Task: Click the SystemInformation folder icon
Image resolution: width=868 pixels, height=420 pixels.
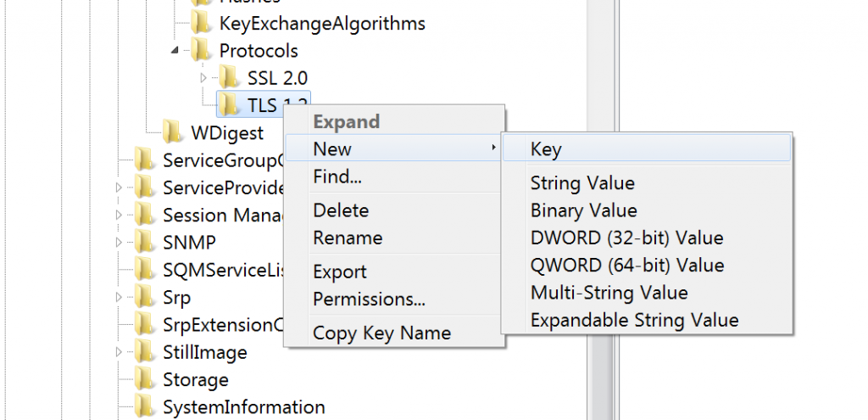Action: (144, 407)
